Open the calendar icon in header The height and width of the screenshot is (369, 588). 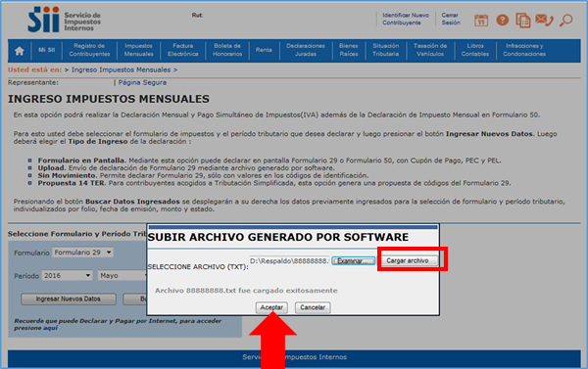tap(481, 20)
